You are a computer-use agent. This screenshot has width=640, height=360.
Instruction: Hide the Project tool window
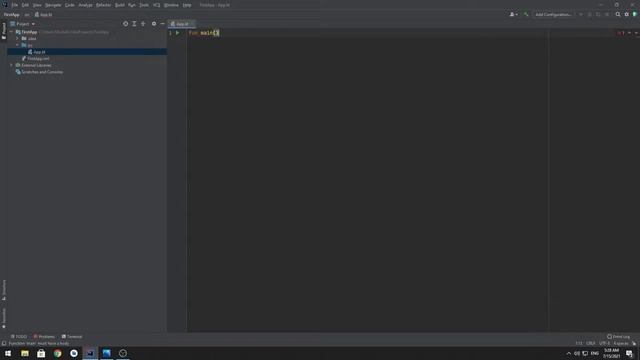pos(162,24)
